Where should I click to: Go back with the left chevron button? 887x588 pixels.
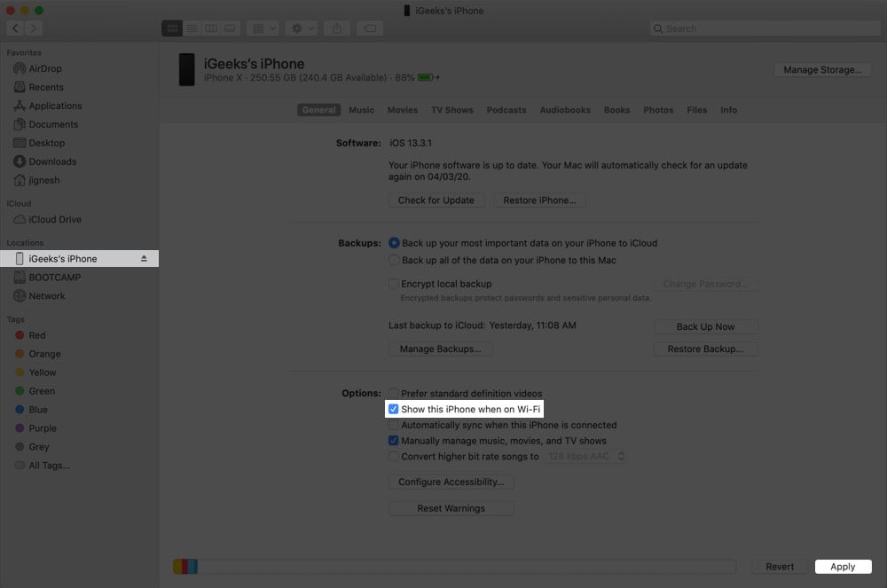click(15, 28)
